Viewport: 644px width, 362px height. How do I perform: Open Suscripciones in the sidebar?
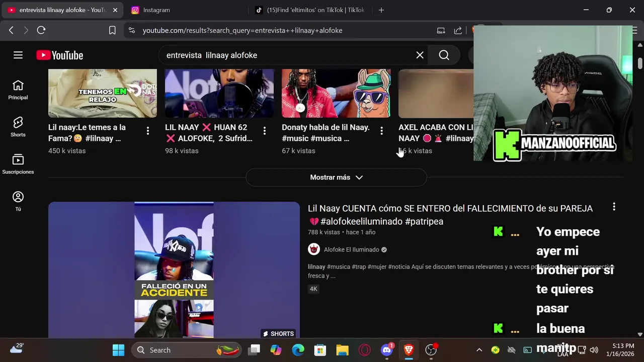click(x=18, y=165)
